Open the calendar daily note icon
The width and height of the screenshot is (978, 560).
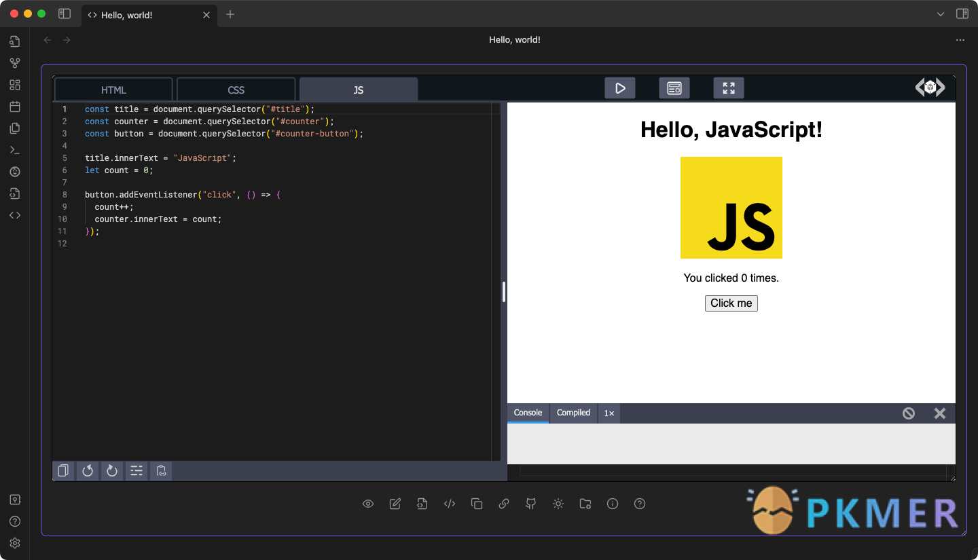pyautogui.click(x=15, y=107)
